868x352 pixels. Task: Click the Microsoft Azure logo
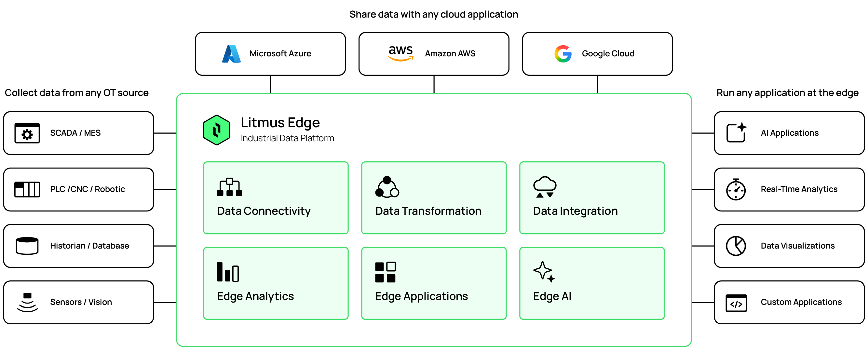pyautogui.click(x=231, y=54)
